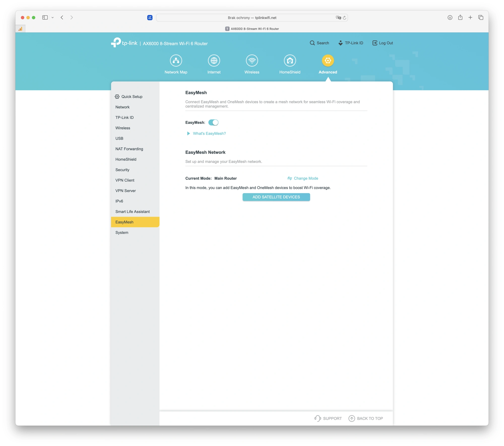Show Safari tab overview icon

coord(481,17)
